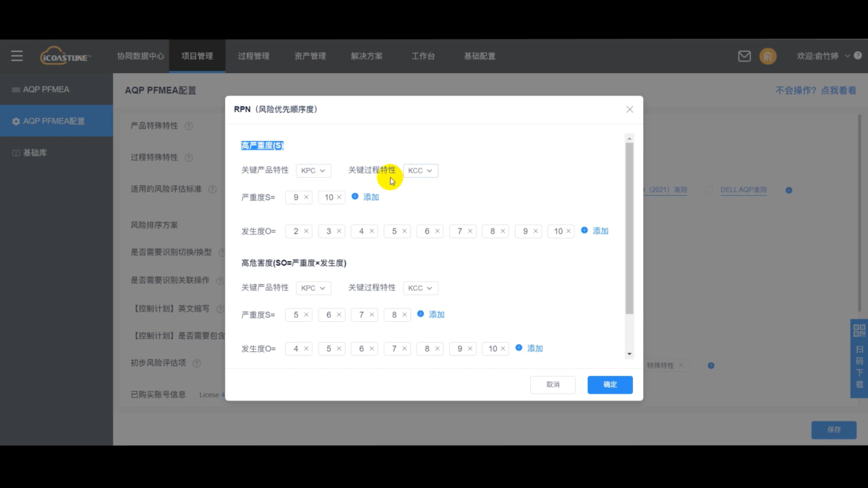Click the dialog scrollbar down arrow
This screenshot has width=868, height=488.
coord(629,354)
